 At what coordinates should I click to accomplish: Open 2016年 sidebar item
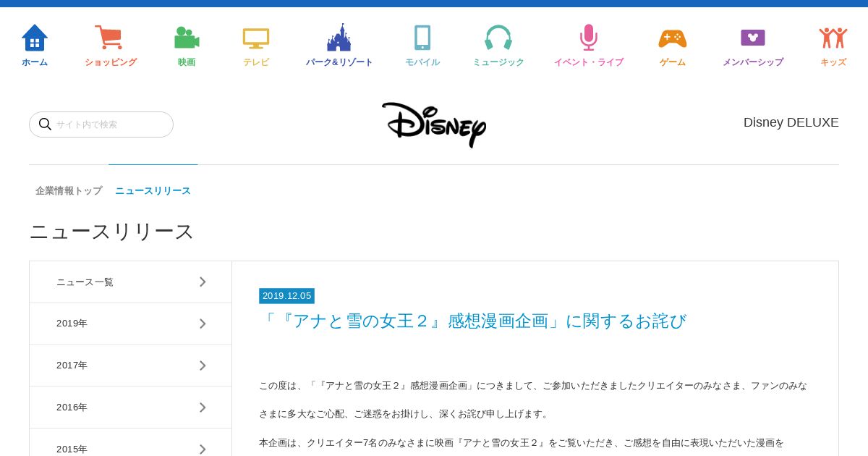click(130, 408)
